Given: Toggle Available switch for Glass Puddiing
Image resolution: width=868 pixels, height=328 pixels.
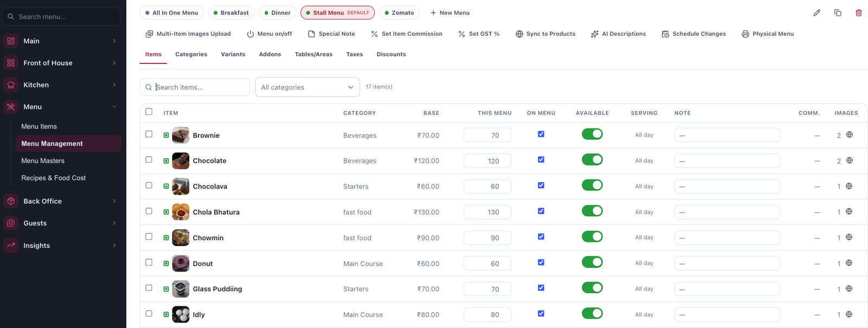Looking at the screenshot, I should click(592, 288).
